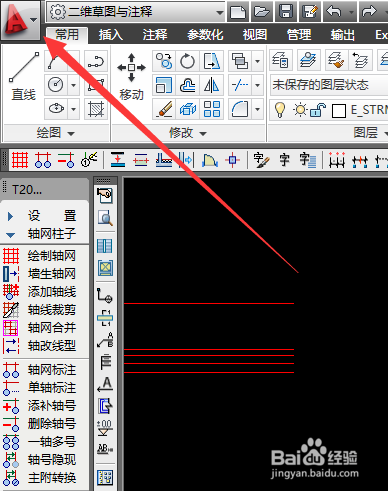Switch to the 注释 ribbon tab

tap(154, 35)
